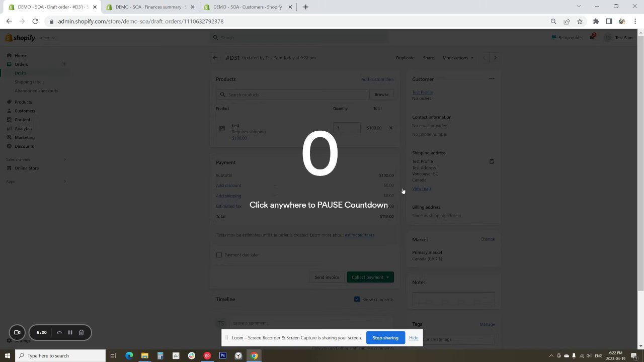Viewport: 644px width, 362px height.
Task: Click the share page icon in address bar
Action: (x=567, y=21)
